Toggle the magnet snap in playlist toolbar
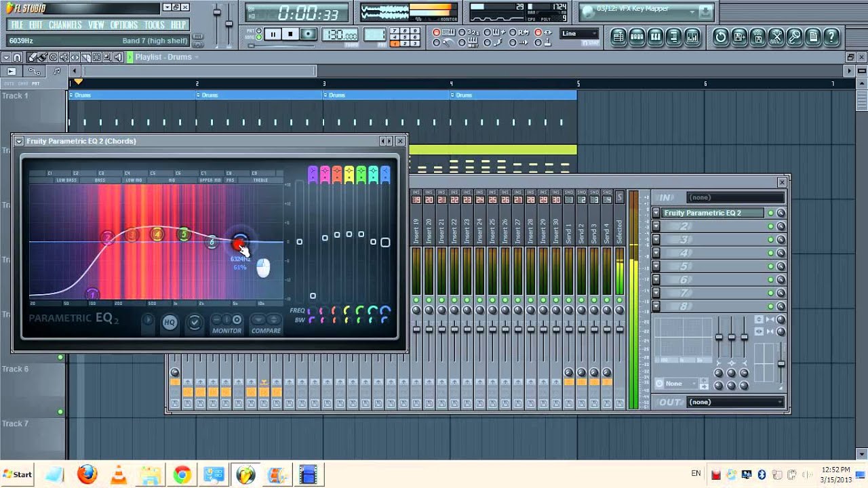Viewport: 868px width, 488px height. coord(18,58)
